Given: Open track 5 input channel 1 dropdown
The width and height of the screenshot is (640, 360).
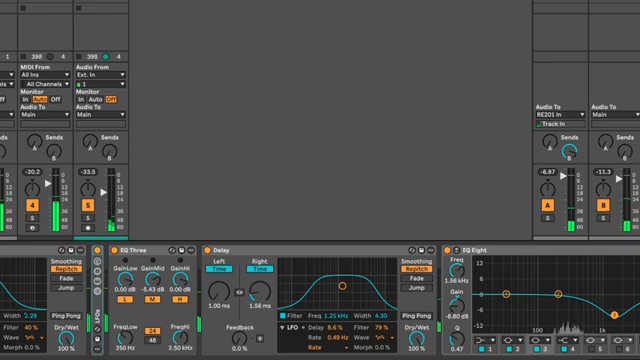Looking at the screenshot, I should click(x=100, y=84).
